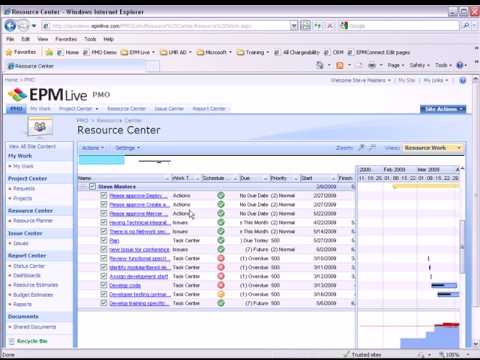Click the Gantt chart vertical scrollbar

462,247
